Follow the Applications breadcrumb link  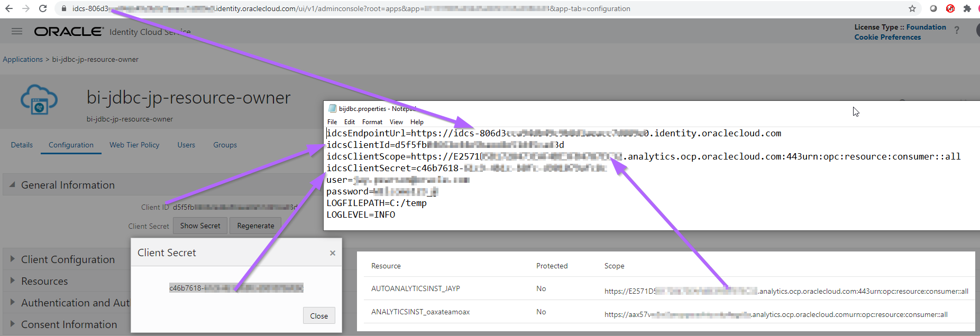pos(23,59)
